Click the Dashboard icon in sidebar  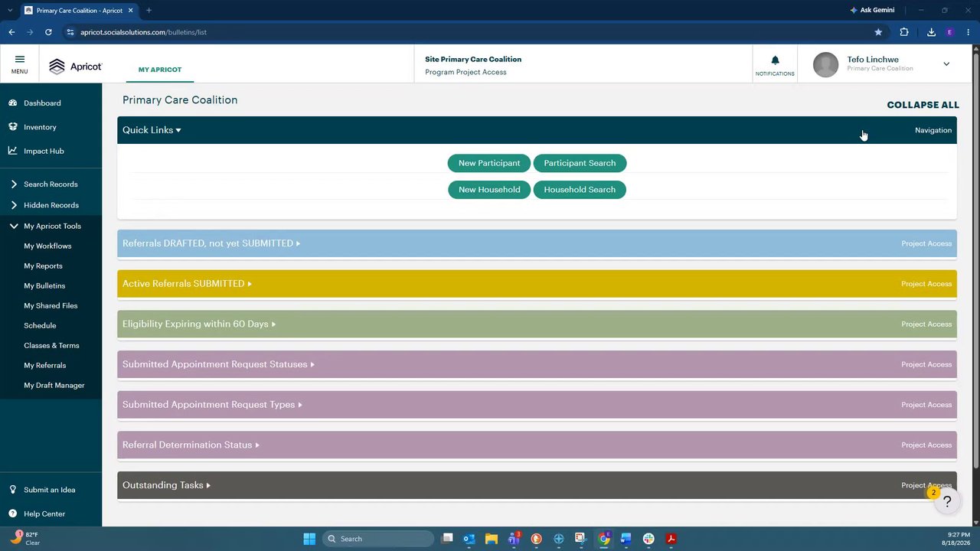13,103
